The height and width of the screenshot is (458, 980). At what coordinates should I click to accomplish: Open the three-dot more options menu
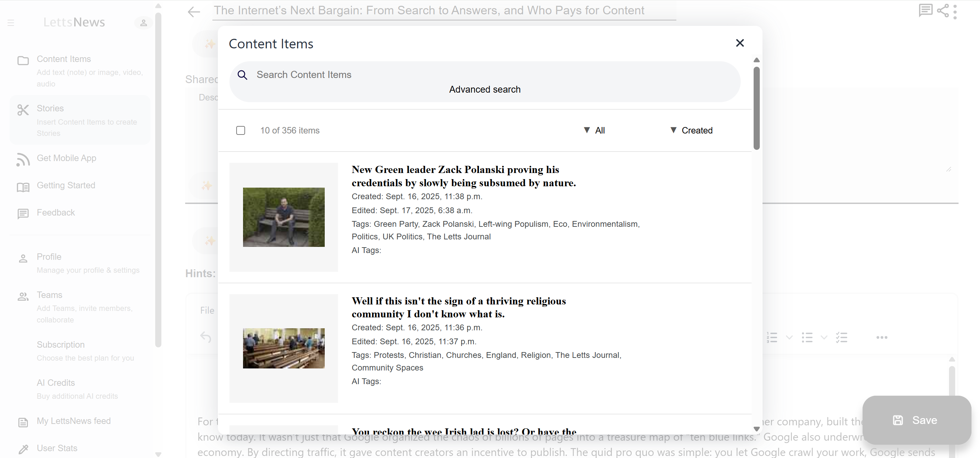[x=955, y=12]
